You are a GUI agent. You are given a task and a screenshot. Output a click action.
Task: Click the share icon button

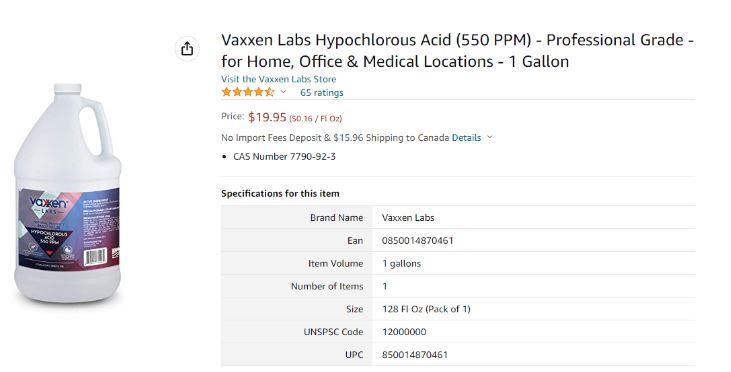click(x=187, y=48)
